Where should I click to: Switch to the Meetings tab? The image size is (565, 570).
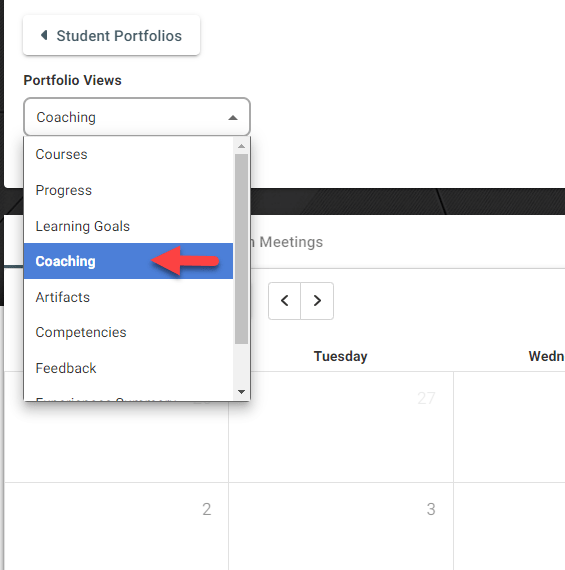click(291, 242)
